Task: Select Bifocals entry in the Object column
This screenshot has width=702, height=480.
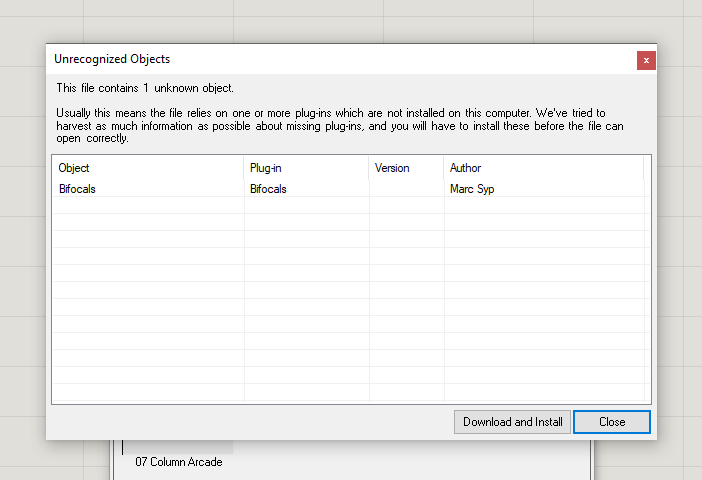Action: point(78,189)
